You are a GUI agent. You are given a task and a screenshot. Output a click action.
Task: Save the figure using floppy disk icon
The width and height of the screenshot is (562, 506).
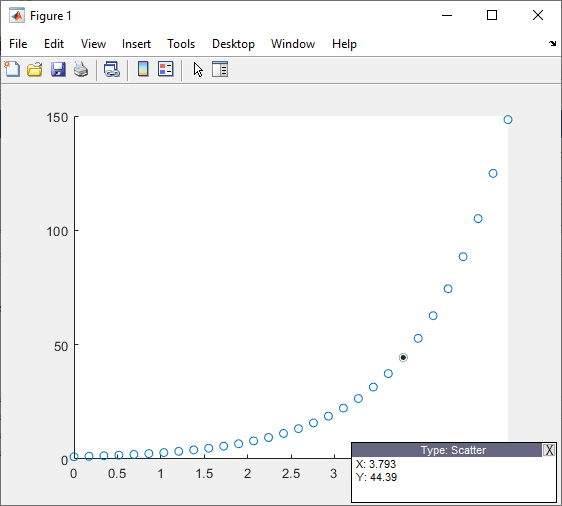58,69
